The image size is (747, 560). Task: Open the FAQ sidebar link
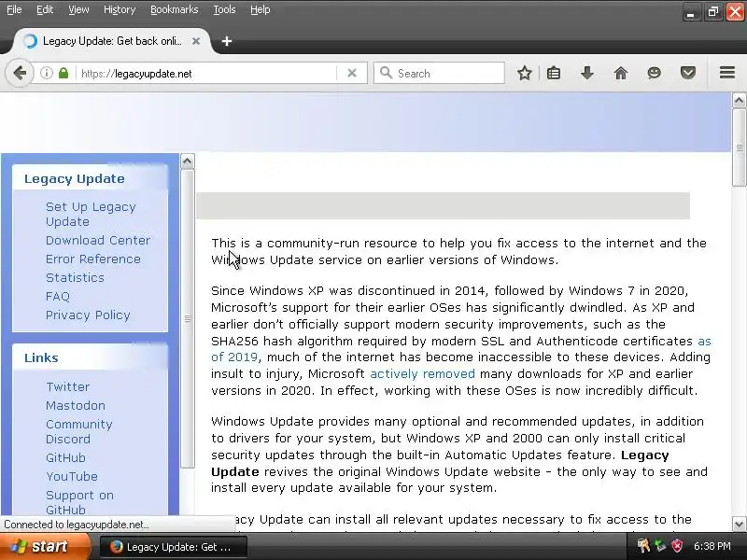[x=58, y=296]
